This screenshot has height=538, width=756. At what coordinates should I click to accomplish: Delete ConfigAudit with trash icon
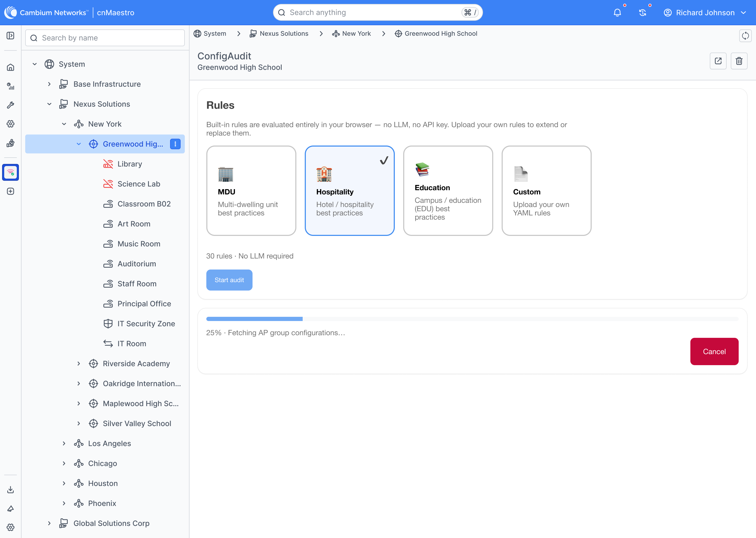(x=739, y=61)
